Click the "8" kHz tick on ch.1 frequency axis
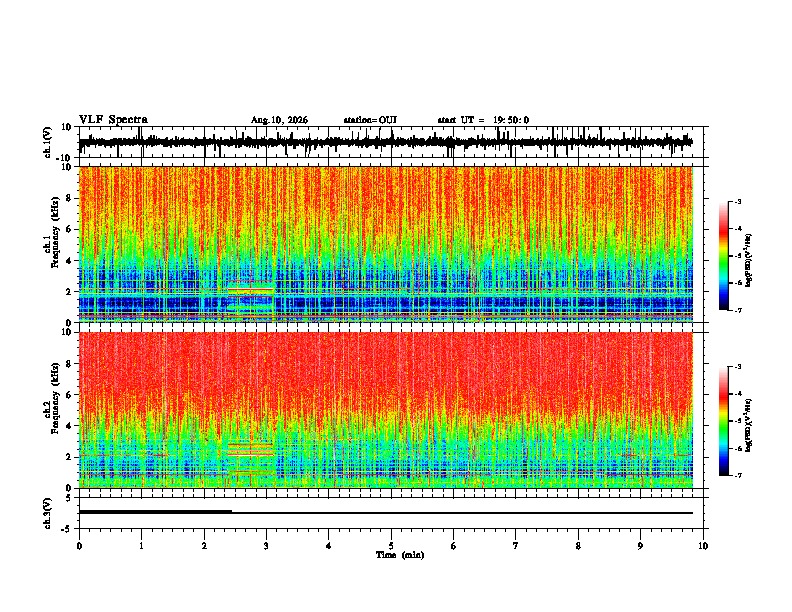The width and height of the screenshot is (792, 612). [69, 198]
